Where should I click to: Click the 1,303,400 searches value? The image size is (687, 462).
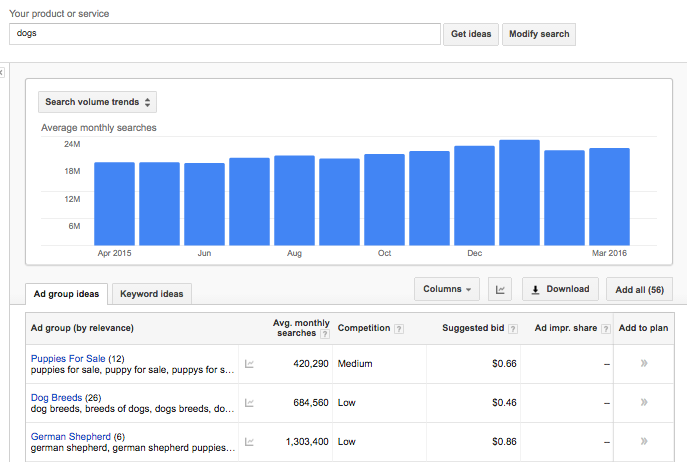(x=307, y=442)
